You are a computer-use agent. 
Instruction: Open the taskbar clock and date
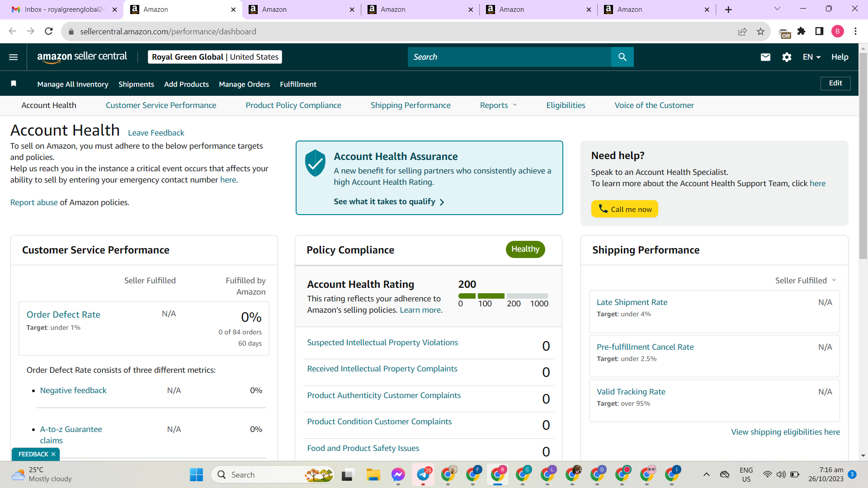pos(826,474)
